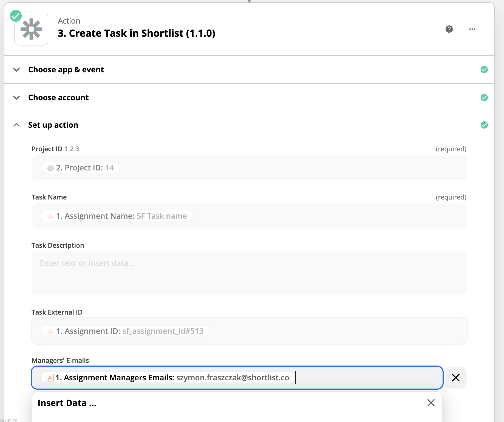Expand the Choose account section
The width and height of the screenshot is (504, 422).
16,98
